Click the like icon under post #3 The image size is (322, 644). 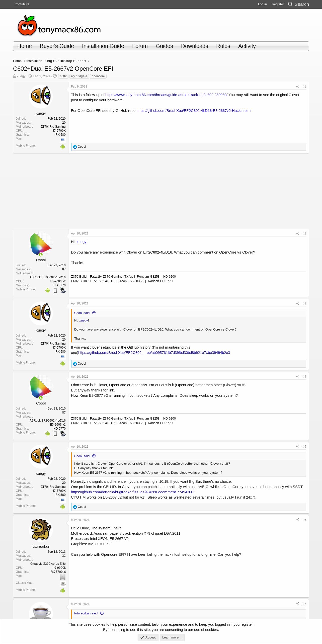coord(75,364)
